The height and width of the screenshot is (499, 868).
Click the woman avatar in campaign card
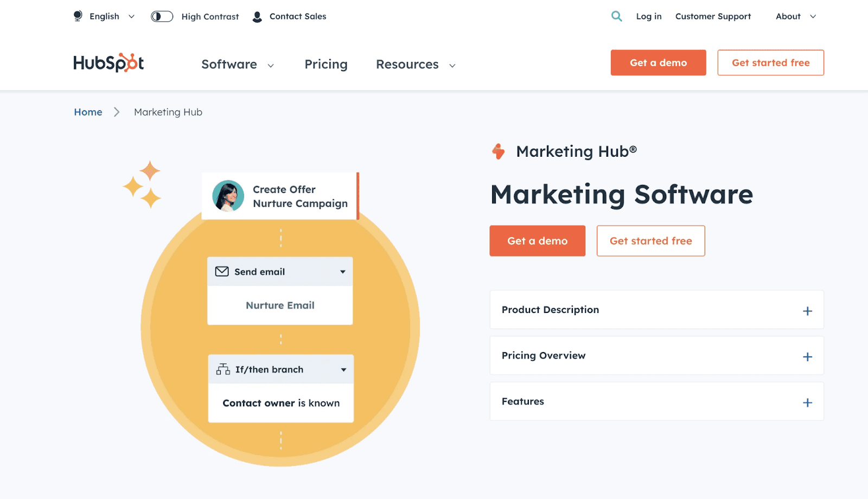tap(228, 196)
